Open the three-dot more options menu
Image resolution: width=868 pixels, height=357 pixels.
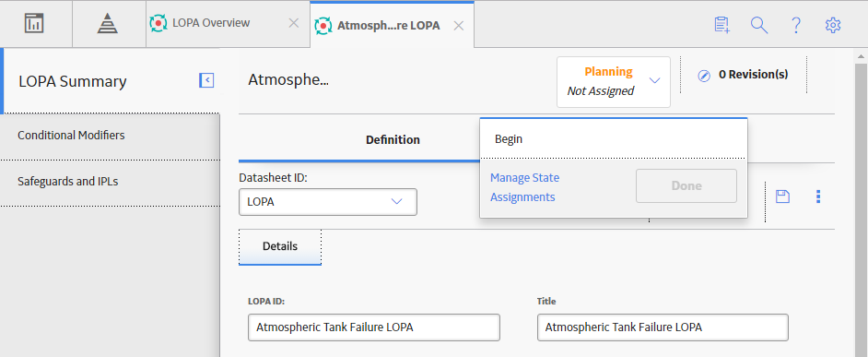[x=818, y=196]
